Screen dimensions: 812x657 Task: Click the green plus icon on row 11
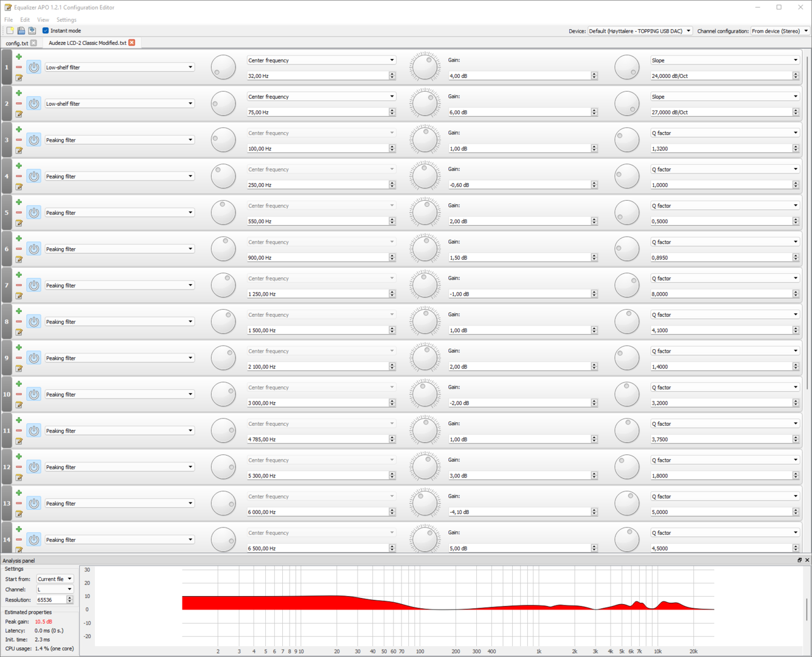click(19, 420)
